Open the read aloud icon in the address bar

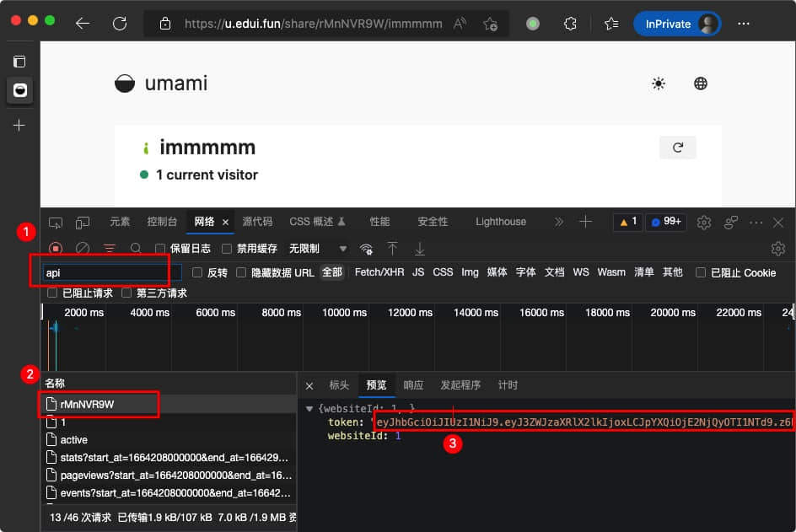[460, 24]
